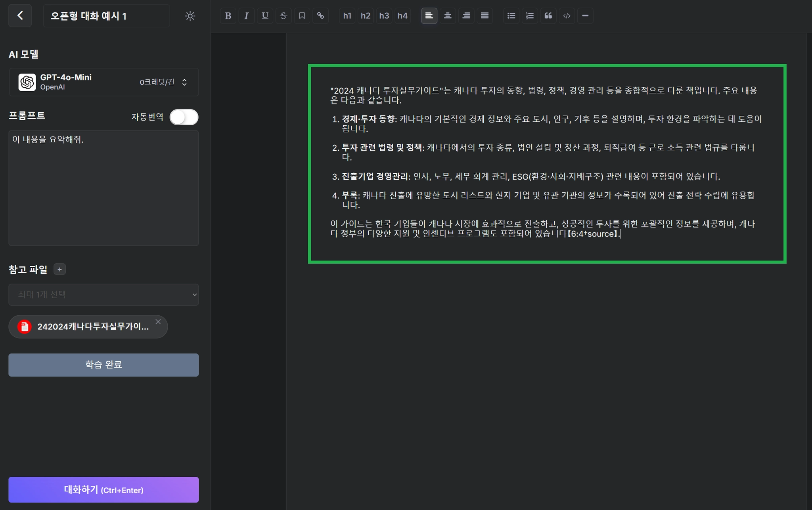Screen dimensions: 812x510
Task: Insert a bulleted list
Action: [511, 16]
